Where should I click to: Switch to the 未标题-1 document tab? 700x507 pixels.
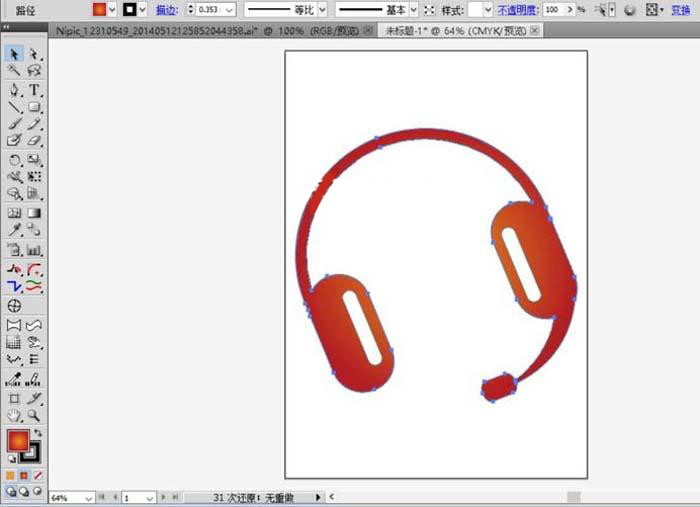click(x=455, y=30)
